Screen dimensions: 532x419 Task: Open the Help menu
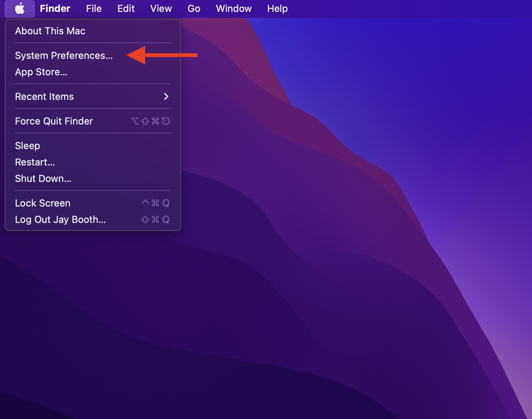[x=277, y=9]
